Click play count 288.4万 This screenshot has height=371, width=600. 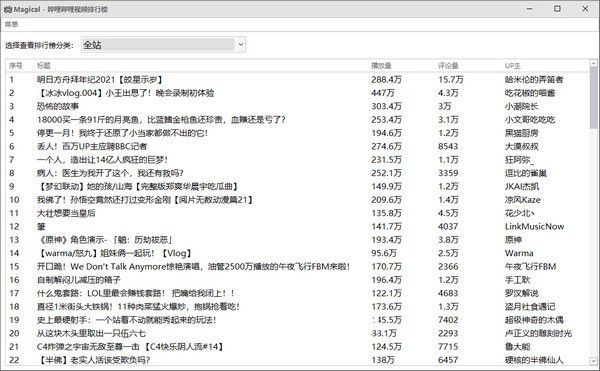[386, 80]
